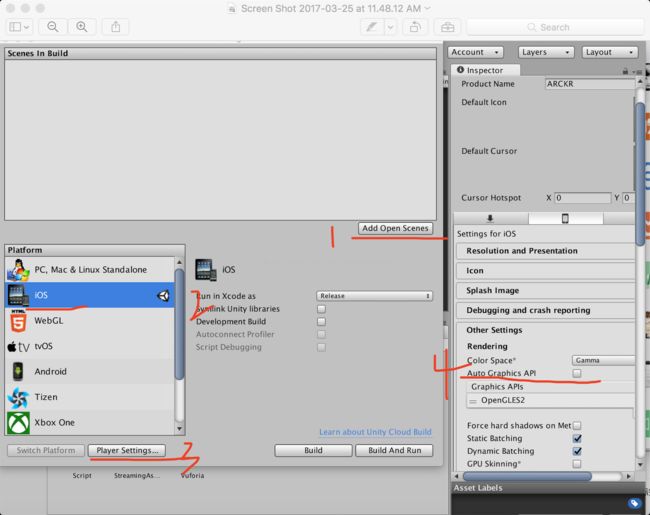Click Player Settings button
Image resolution: width=650 pixels, height=515 pixels.
click(x=127, y=450)
